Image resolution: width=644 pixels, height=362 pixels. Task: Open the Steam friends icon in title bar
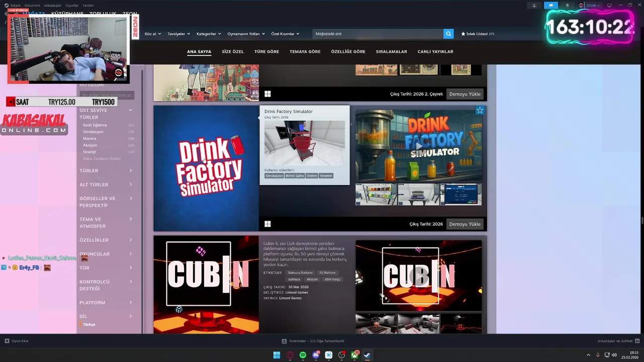pos(534,6)
